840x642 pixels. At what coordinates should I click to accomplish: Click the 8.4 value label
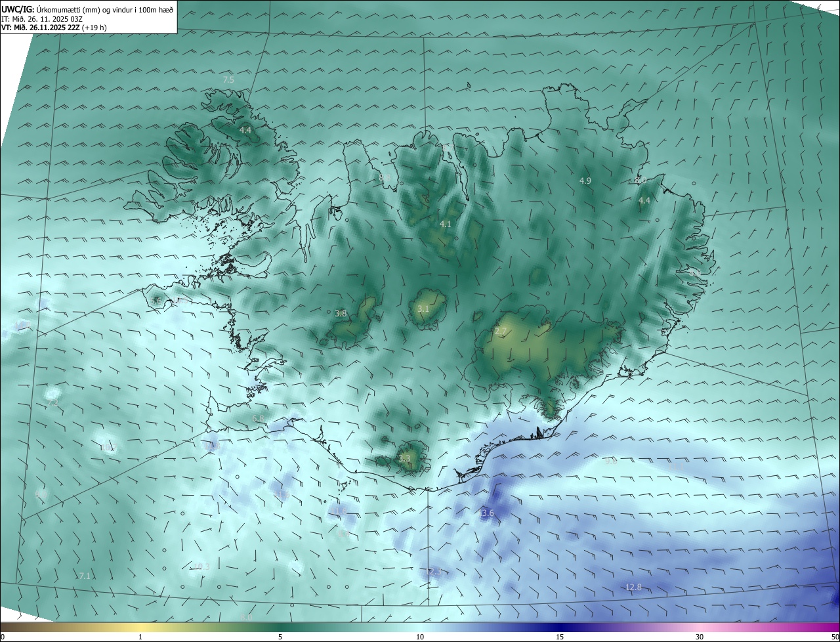[x=343, y=535]
